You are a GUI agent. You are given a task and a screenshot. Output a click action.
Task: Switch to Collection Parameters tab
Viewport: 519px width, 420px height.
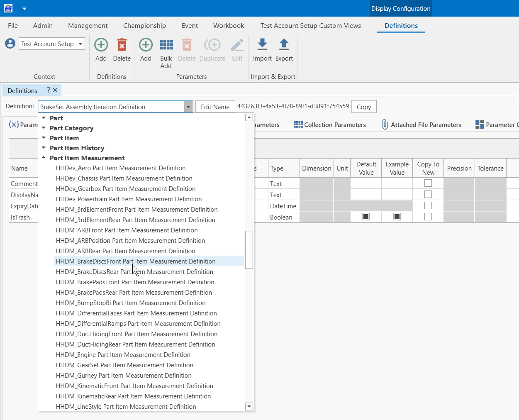[x=330, y=125]
